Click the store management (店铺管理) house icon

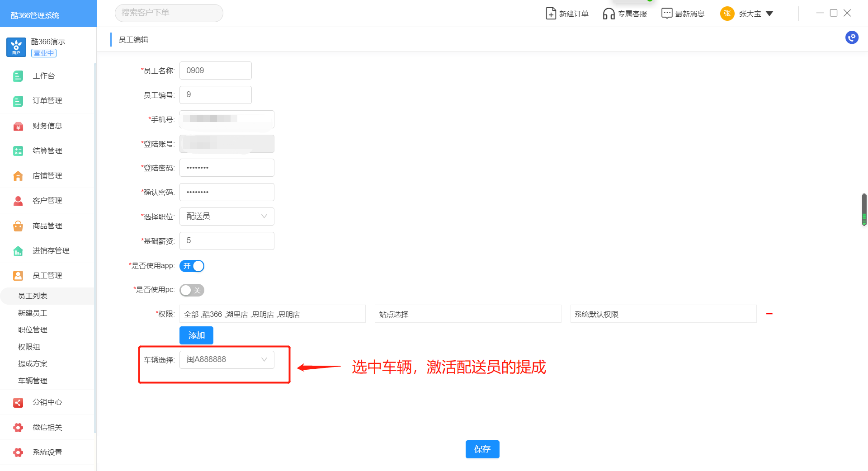18,176
